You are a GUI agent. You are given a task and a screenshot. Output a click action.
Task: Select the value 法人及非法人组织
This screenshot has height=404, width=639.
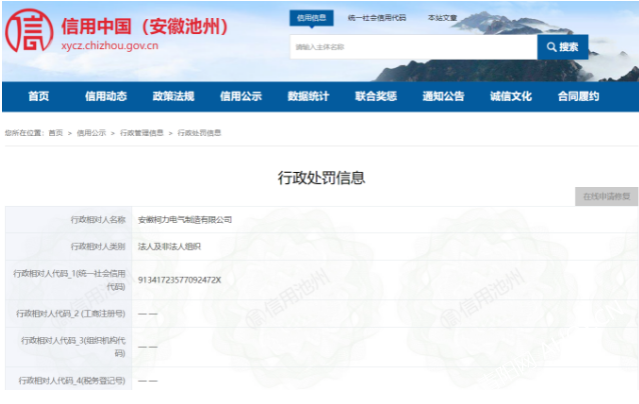169,246
